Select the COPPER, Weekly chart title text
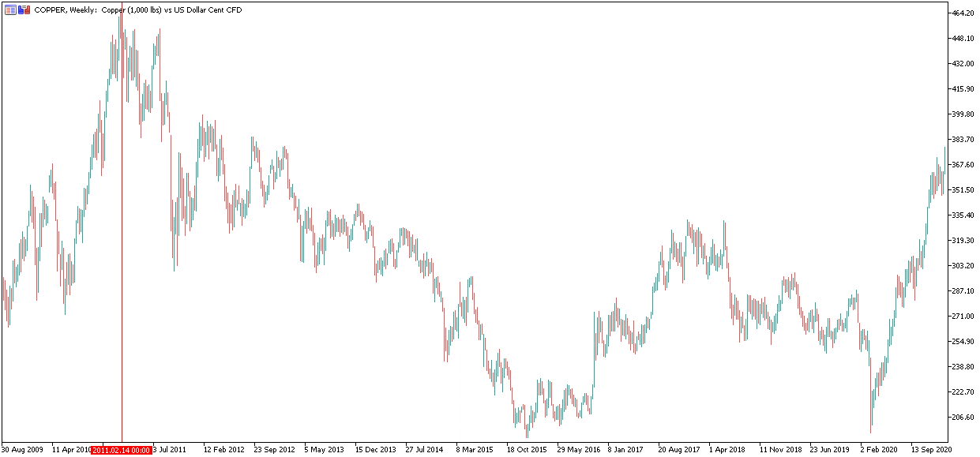 (x=138, y=10)
